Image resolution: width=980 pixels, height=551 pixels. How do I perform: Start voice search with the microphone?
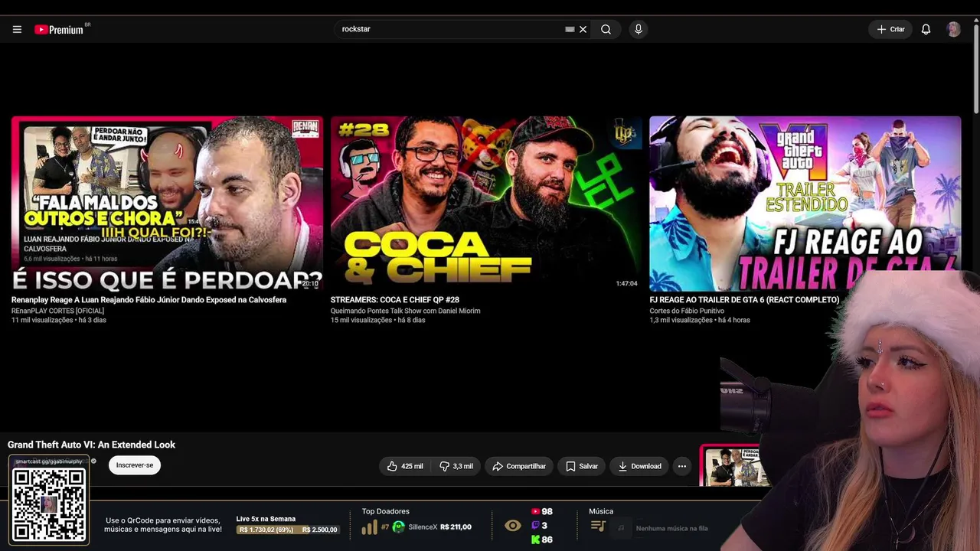pyautogui.click(x=638, y=29)
